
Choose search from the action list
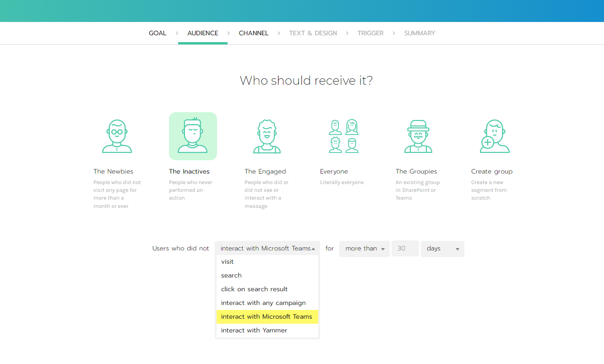click(267, 276)
